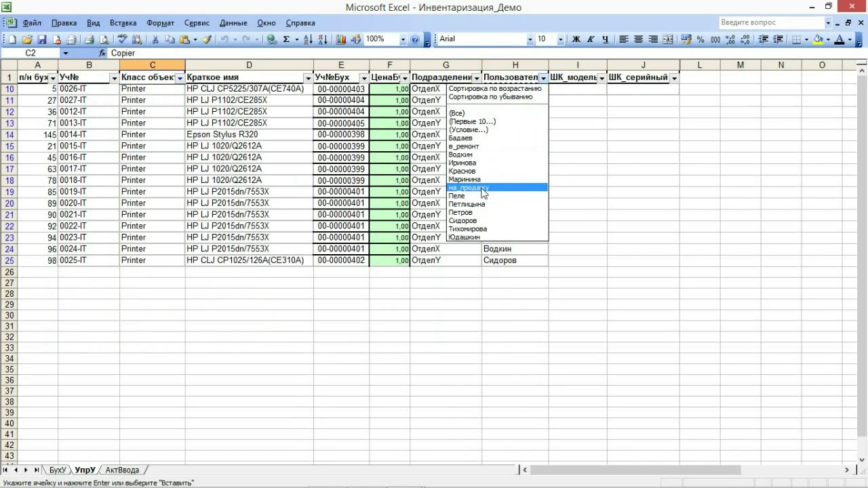This screenshot has height=488, width=868.
Task: Click the fill color paint bucket
Action: coord(818,39)
